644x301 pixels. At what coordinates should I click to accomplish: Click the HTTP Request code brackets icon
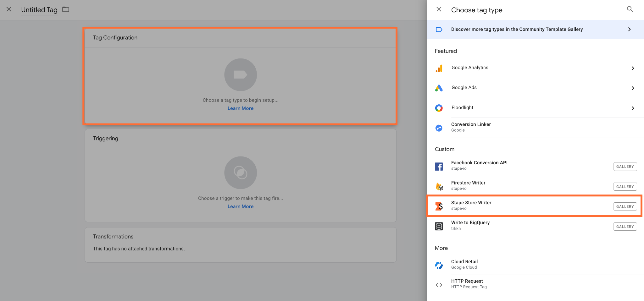[x=439, y=285]
